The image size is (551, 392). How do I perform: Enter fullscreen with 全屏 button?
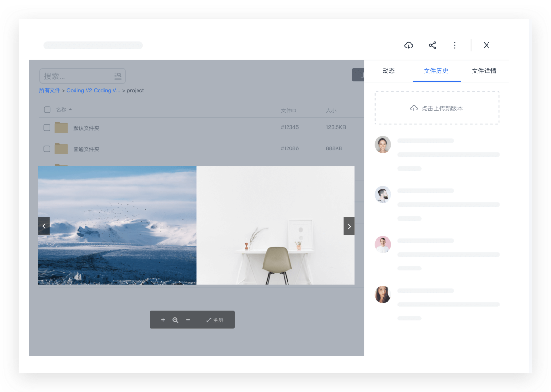coord(215,319)
